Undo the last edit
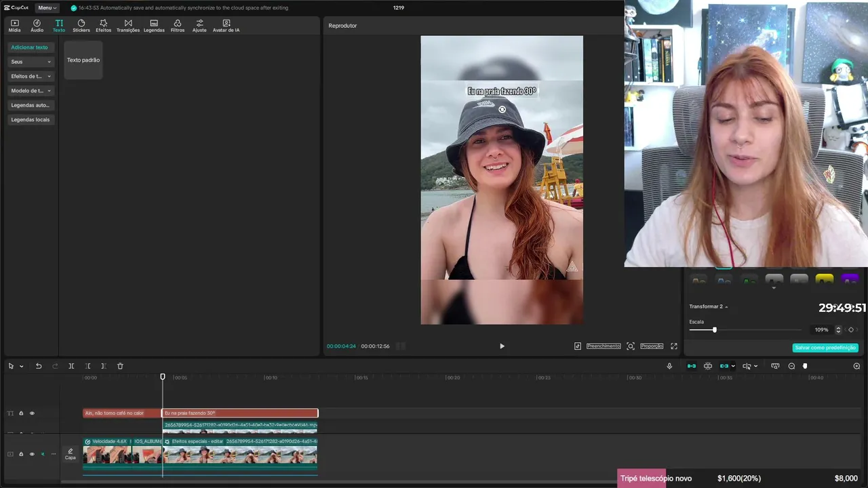Screen dimensions: 868x488 39,366
